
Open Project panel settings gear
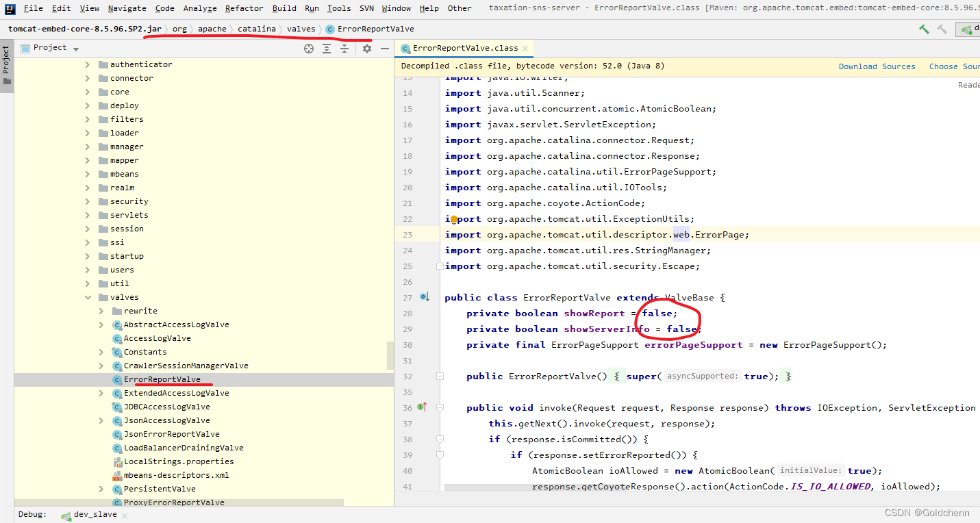click(x=367, y=48)
